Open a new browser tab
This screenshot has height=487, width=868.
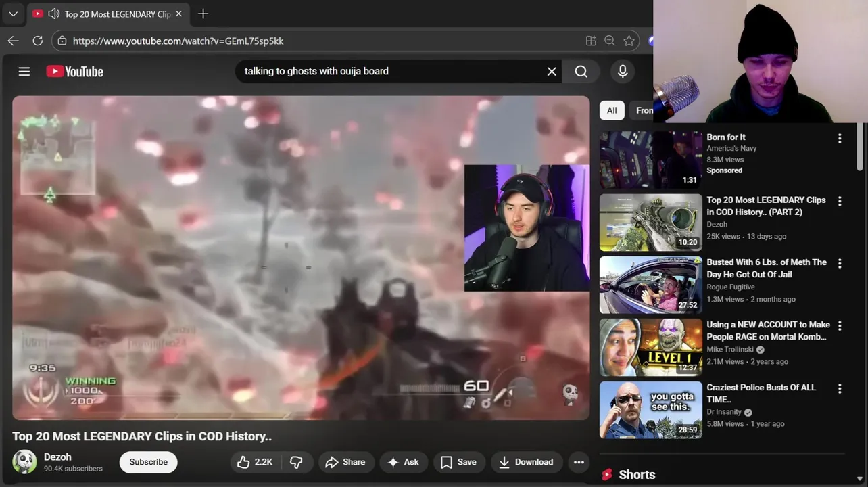pyautogui.click(x=203, y=14)
